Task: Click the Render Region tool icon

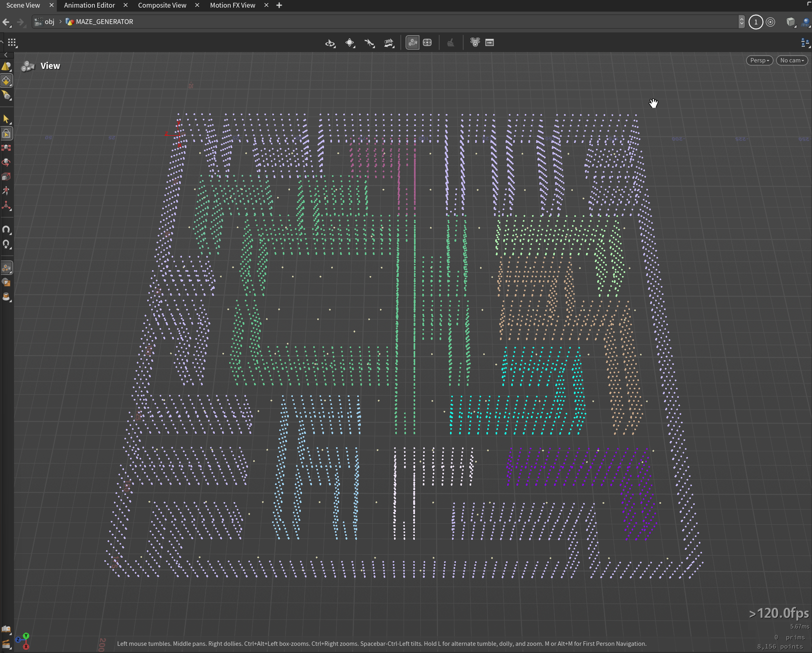Action: pyautogui.click(x=6, y=282)
